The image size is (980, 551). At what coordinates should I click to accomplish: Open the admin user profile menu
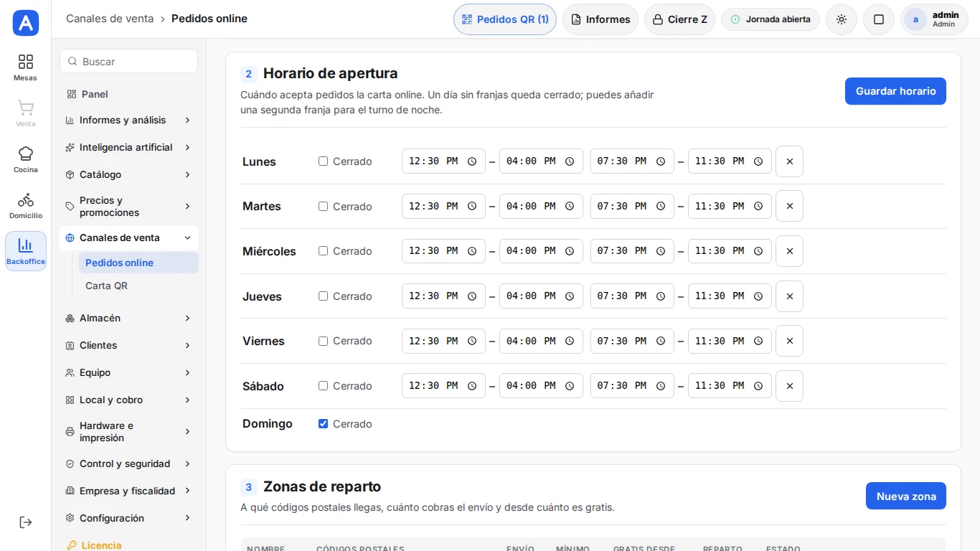(x=934, y=19)
